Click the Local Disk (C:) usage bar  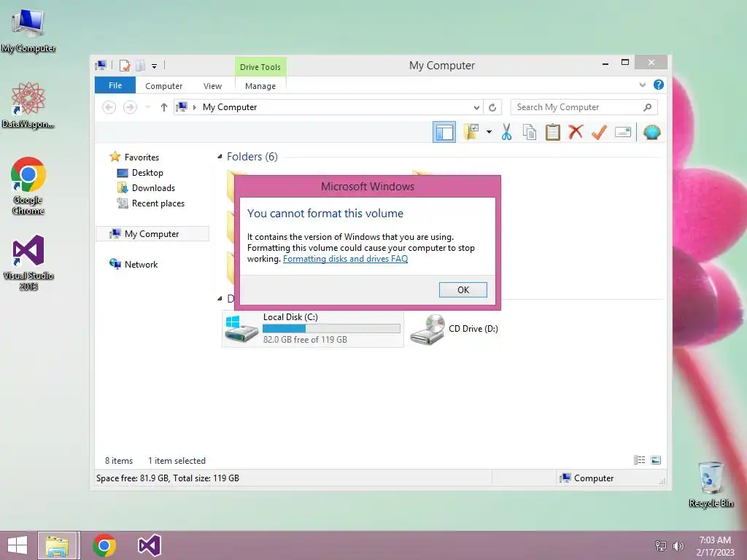331,329
